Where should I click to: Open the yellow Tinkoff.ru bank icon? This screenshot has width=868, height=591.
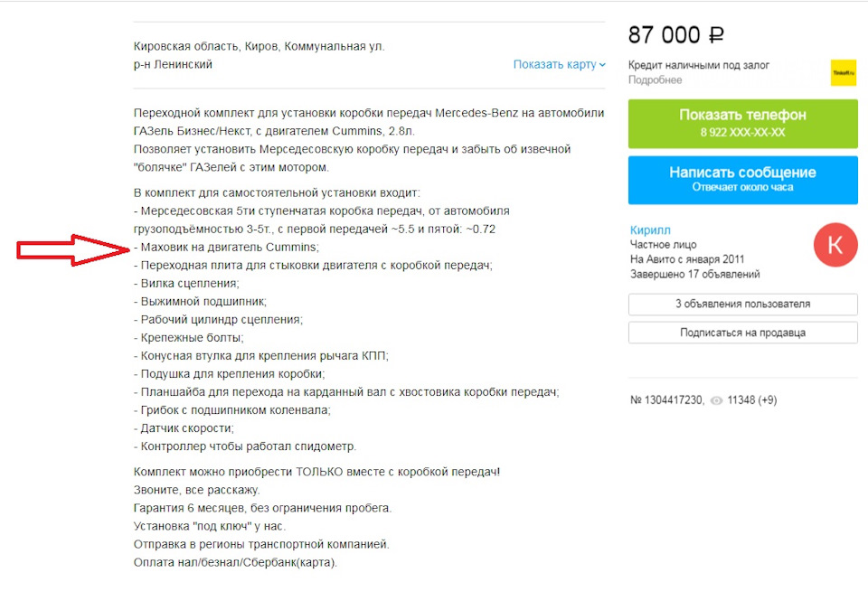click(x=844, y=70)
